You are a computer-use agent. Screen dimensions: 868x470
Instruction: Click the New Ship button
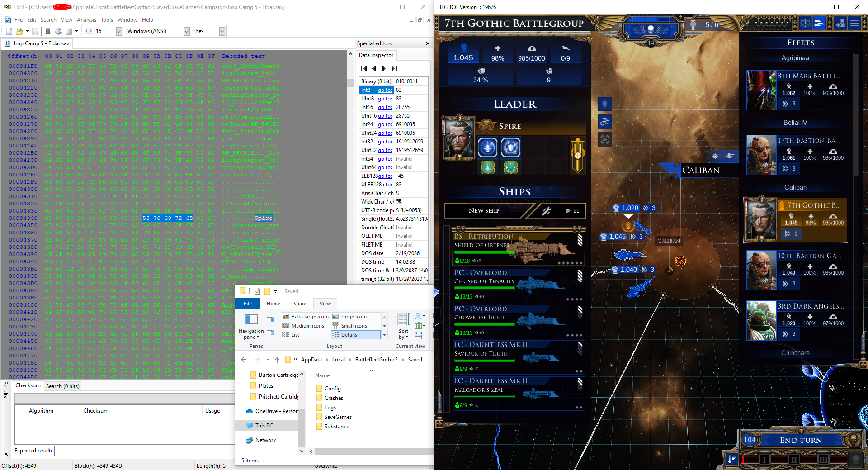[x=484, y=211]
